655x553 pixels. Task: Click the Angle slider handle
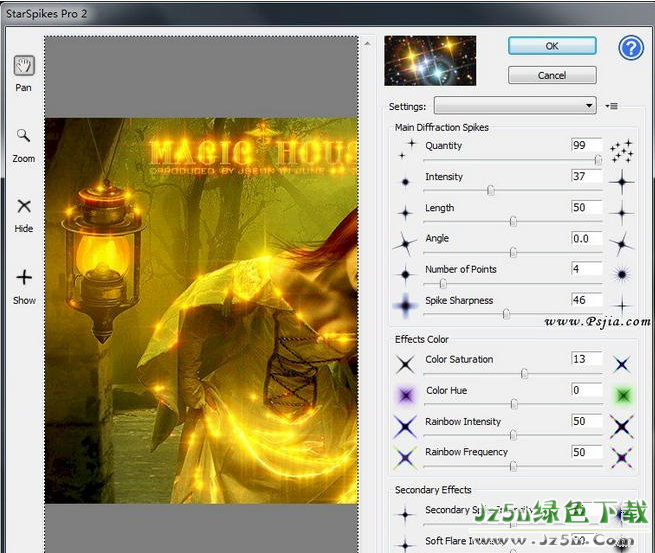pos(513,252)
